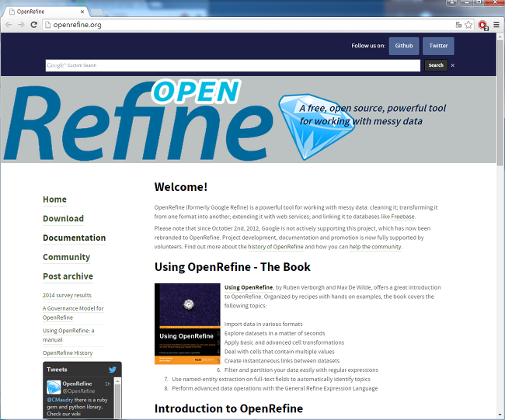505x420 pixels.
Task: Open the @OpenRefine handle link
Action: pyautogui.click(x=78, y=391)
